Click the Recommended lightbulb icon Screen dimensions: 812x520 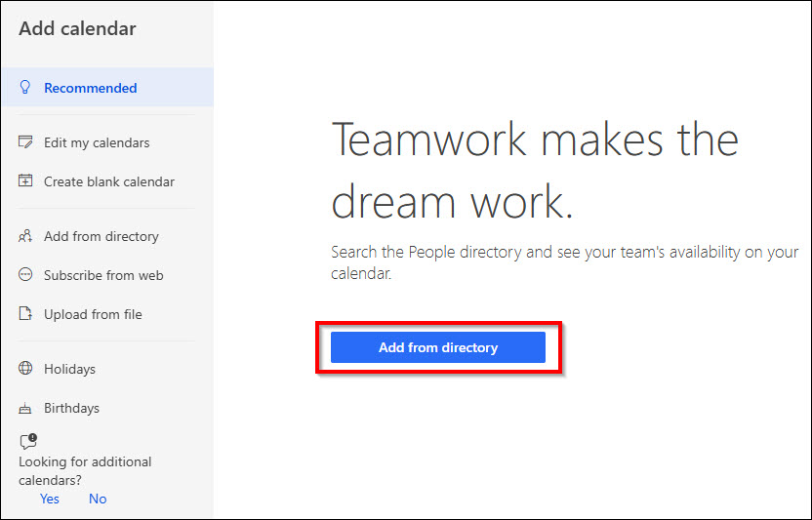click(x=24, y=87)
